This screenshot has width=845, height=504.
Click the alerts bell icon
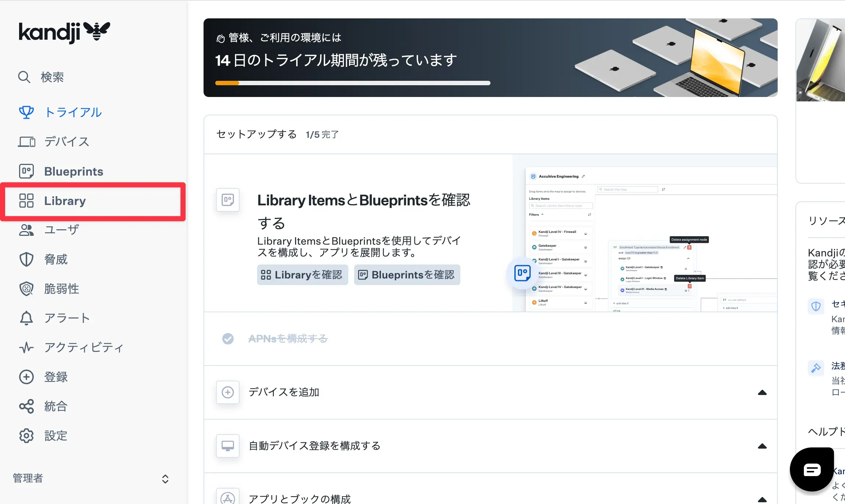coord(26,318)
